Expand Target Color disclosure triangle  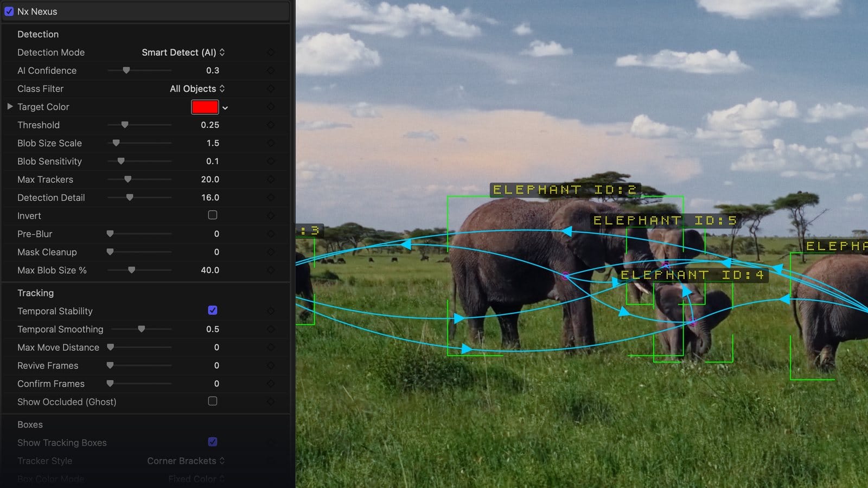10,107
